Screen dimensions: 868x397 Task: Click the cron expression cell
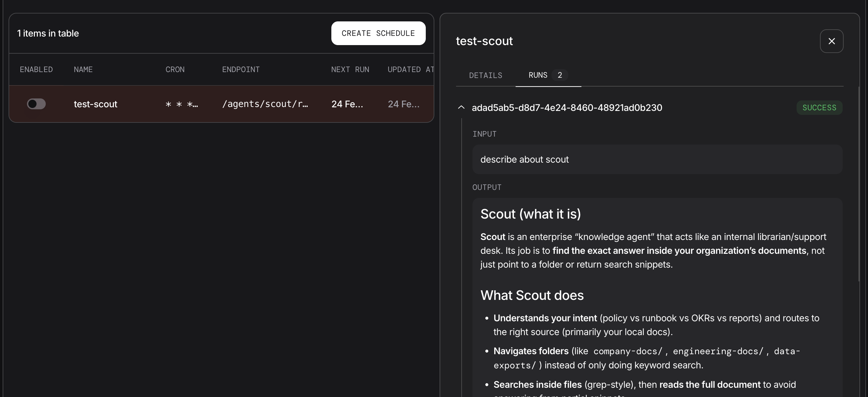click(x=182, y=104)
